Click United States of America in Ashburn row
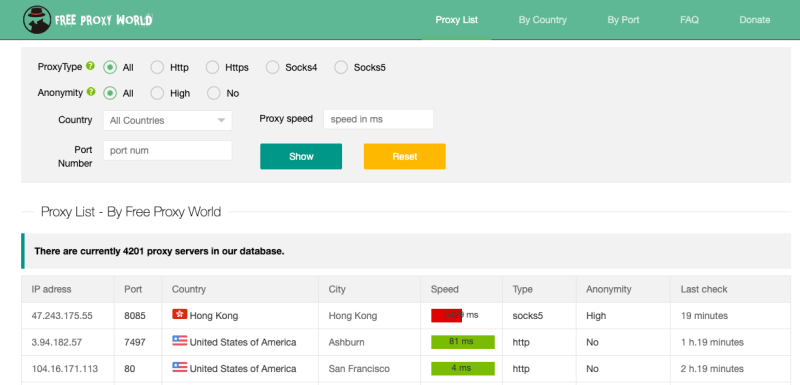Image resolution: width=800 pixels, height=385 pixels. (x=243, y=342)
